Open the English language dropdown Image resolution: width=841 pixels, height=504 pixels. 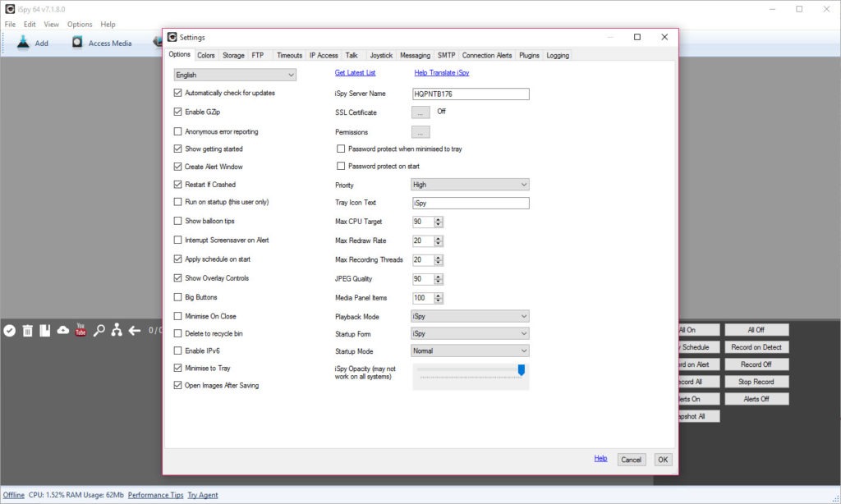coord(235,75)
